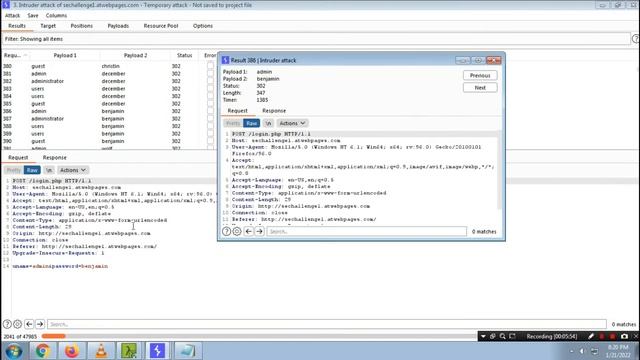Switch to the Options tab
The width and height of the screenshot is (640, 360).
click(x=203, y=26)
